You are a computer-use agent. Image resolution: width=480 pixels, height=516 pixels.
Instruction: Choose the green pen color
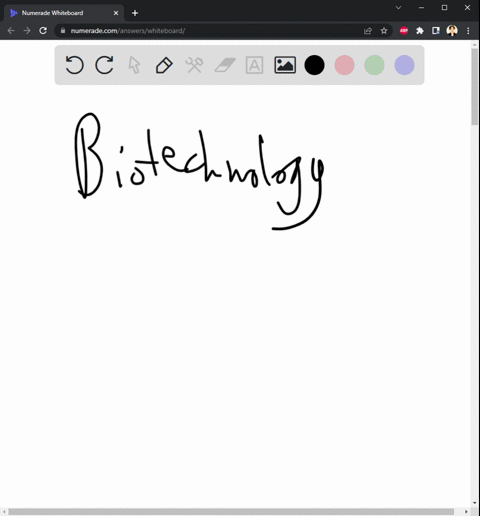[374, 65]
